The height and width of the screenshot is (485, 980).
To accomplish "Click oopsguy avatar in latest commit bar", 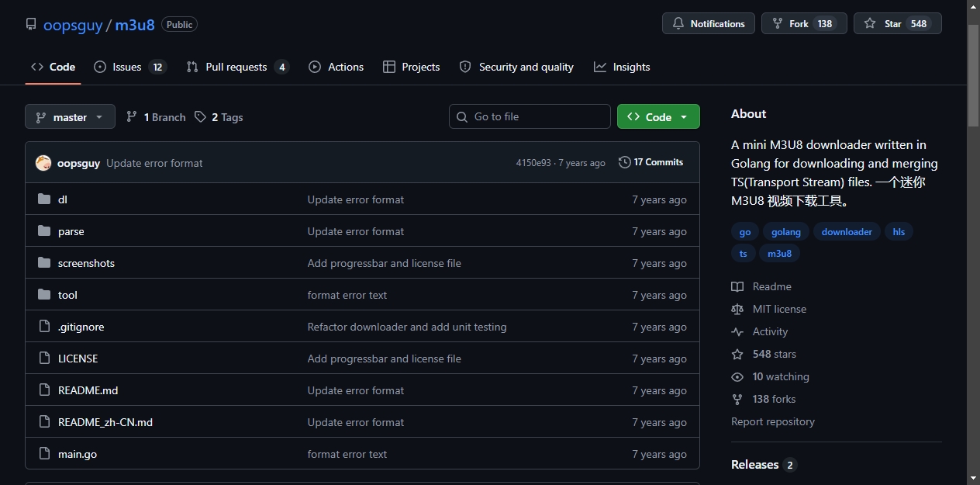I will [x=43, y=163].
